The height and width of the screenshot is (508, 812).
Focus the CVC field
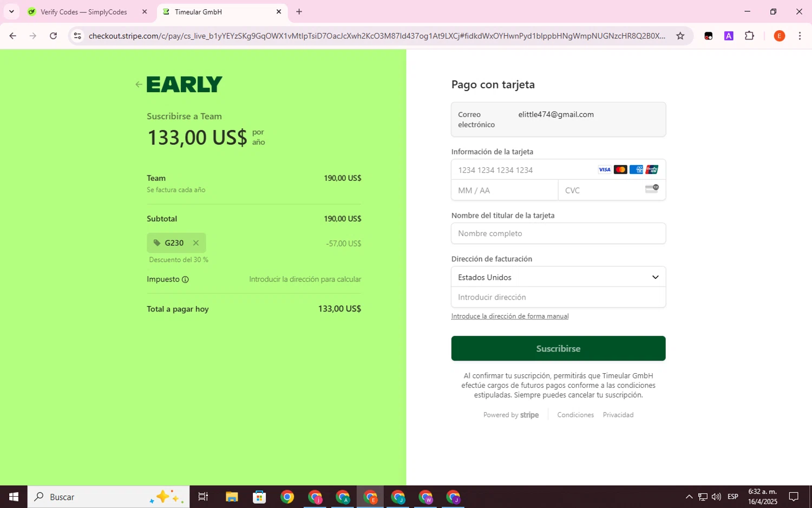pos(612,191)
